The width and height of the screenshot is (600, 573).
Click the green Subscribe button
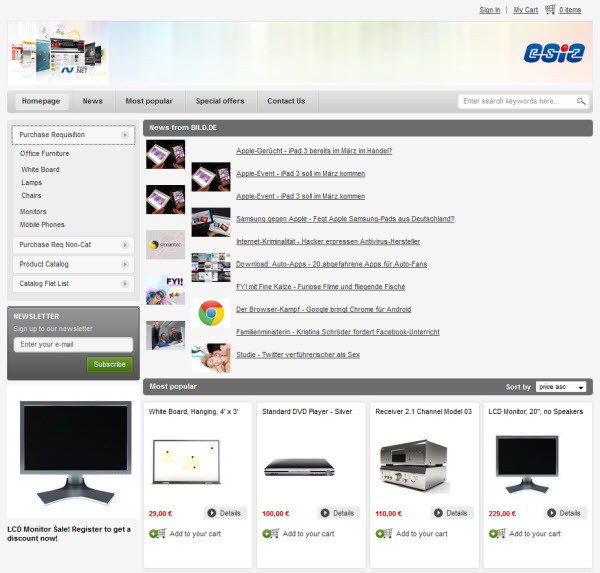[109, 364]
